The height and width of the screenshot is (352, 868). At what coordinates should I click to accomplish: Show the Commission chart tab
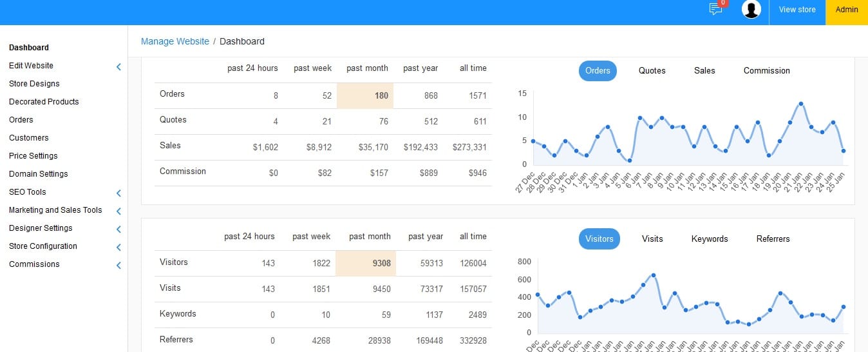click(766, 71)
